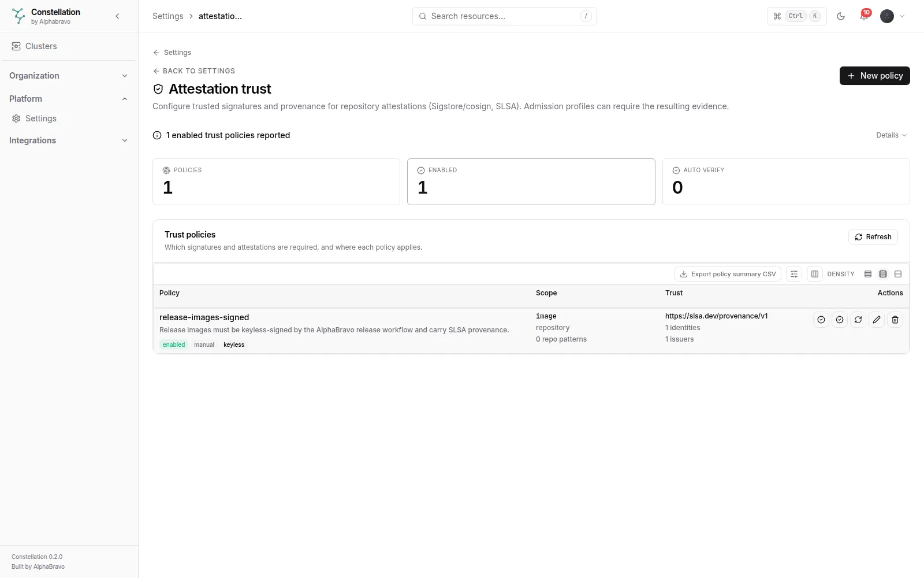Open the user avatar menu

[892, 16]
